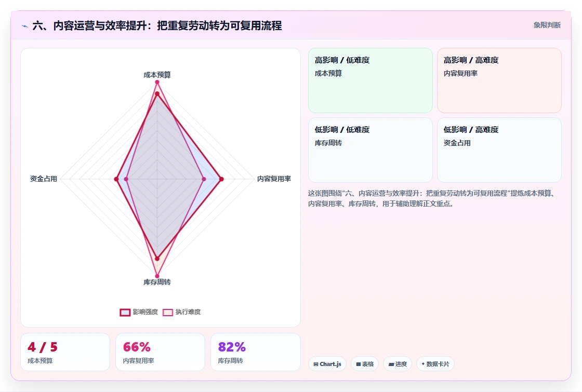Click 内容复用率 text in the 高影响 / 高难度 card

point(460,73)
